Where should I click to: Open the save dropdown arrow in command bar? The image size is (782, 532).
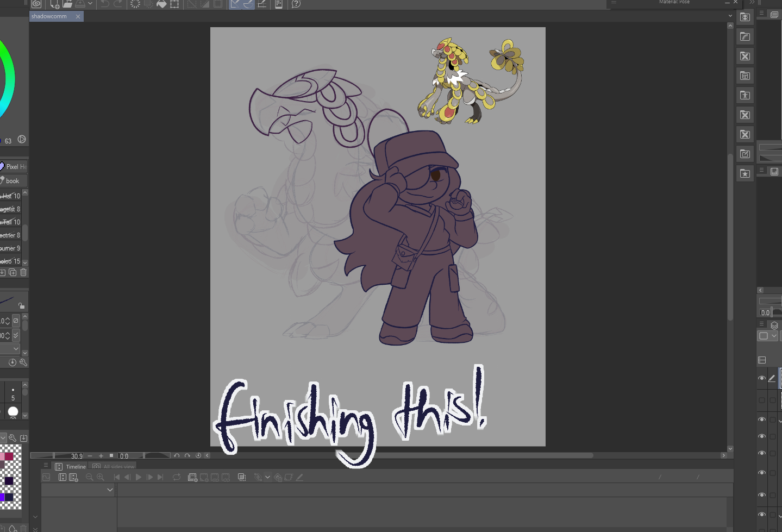(90, 4)
